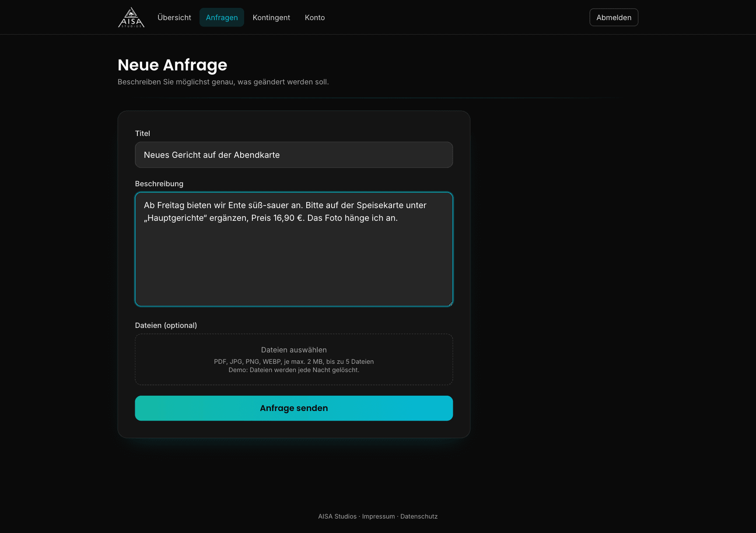Focus the Titel input field
756x533 pixels.
[x=294, y=155]
